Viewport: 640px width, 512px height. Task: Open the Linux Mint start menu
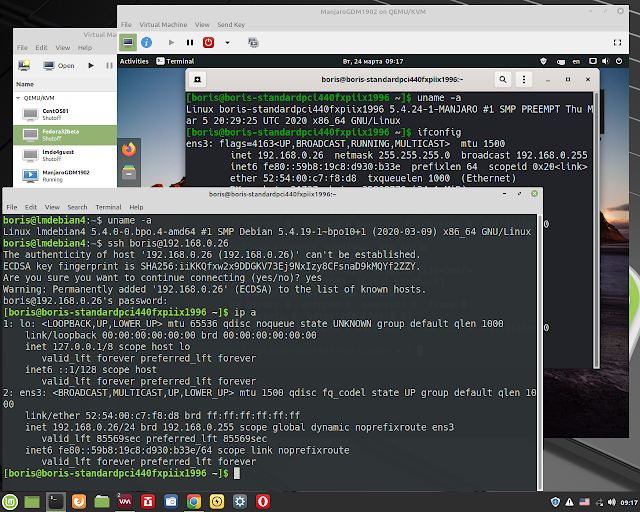click(x=10, y=502)
